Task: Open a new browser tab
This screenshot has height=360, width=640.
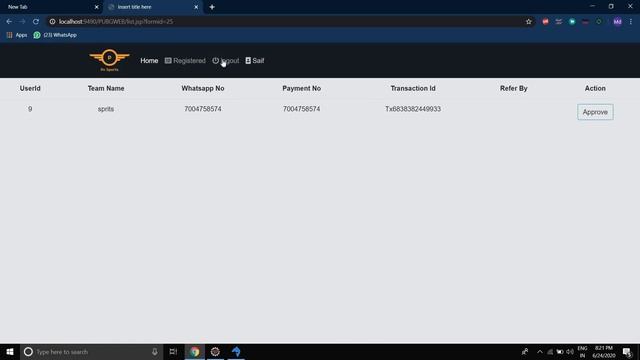Action: [x=212, y=7]
